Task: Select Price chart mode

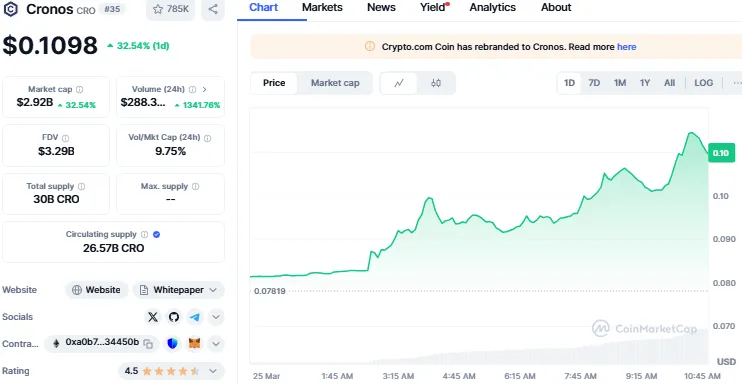Action: point(274,83)
